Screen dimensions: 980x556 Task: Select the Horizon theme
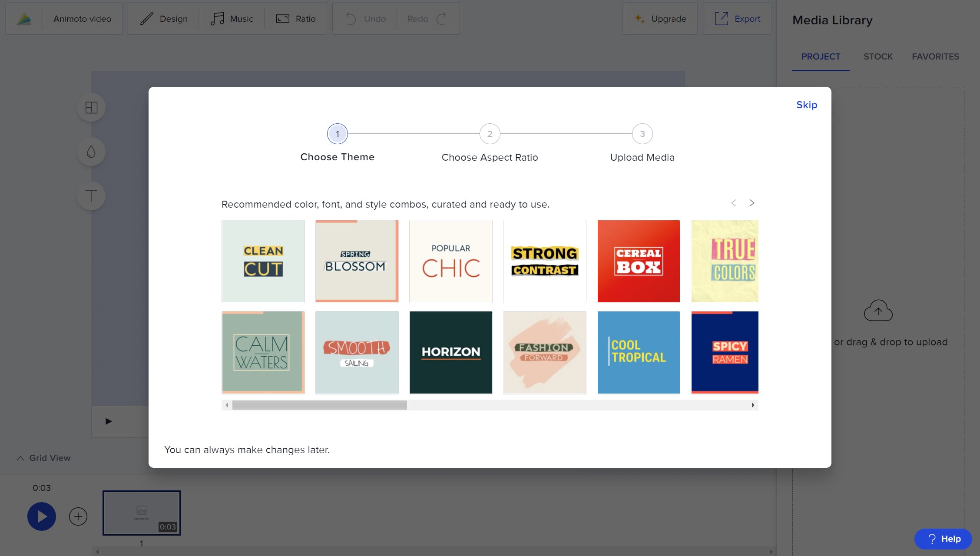[451, 352]
